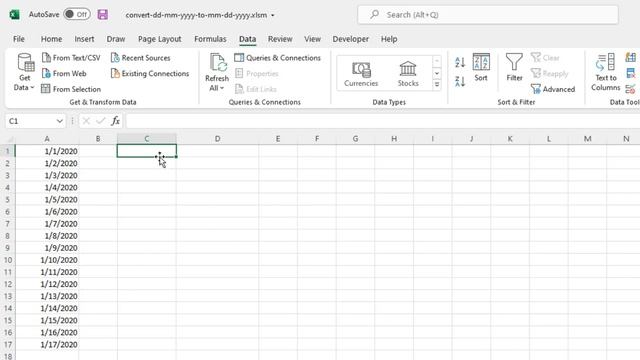This screenshot has height=360, width=640.
Task: Open the Developer tab
Action: (351, 39)
